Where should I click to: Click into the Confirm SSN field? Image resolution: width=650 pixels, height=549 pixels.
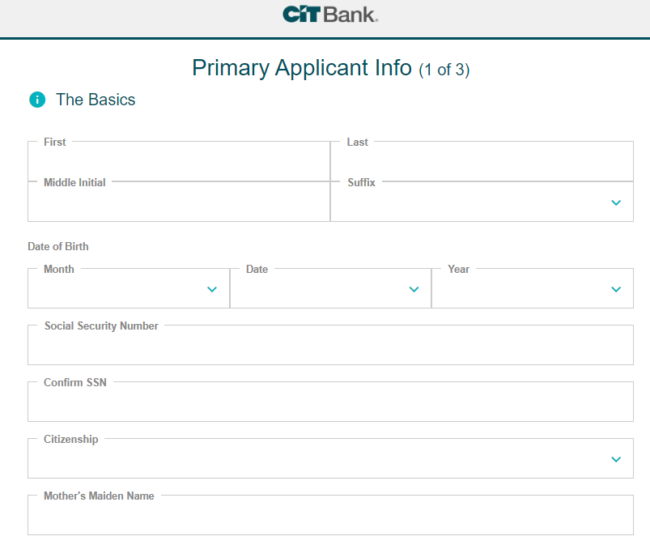[330, 401]
